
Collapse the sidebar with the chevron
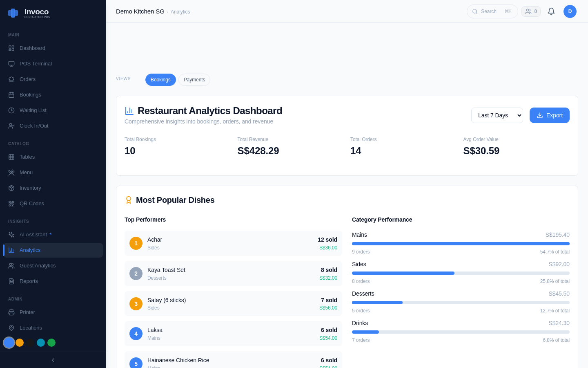53,360
